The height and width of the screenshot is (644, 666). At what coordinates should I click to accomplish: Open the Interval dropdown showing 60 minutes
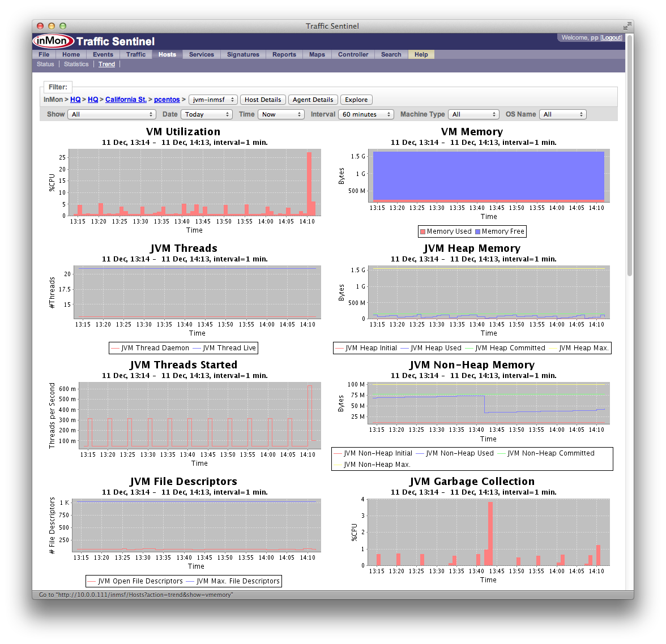coord(366,114)
